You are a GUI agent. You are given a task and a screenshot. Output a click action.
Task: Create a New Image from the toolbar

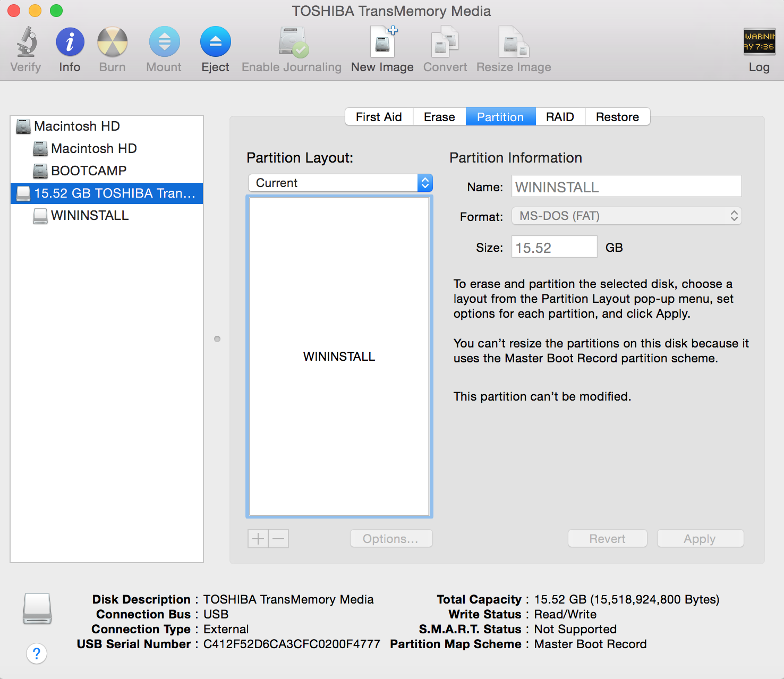click(383, 41)
